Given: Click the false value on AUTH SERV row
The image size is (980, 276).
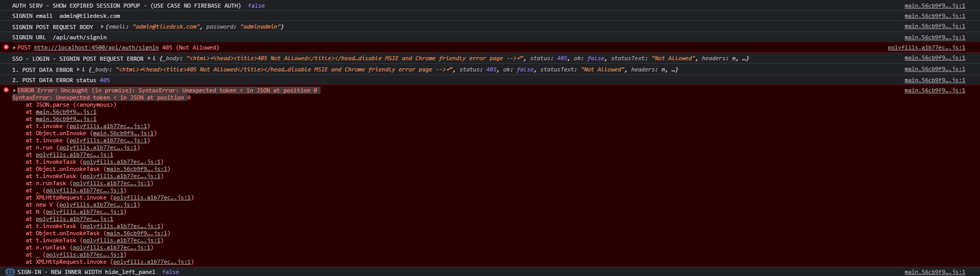Looking at the screenshot, I should pyautogui.click(x=256, y=6).
